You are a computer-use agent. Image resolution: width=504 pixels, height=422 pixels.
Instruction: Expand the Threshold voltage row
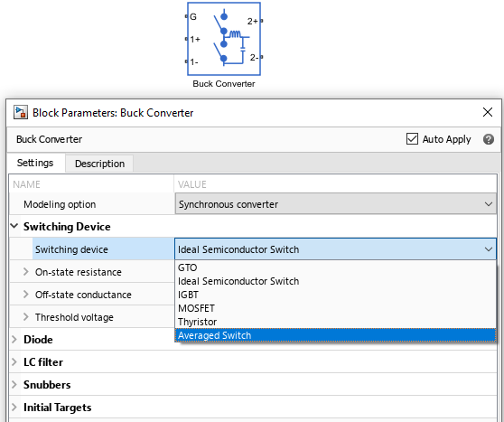coord(26,317)
